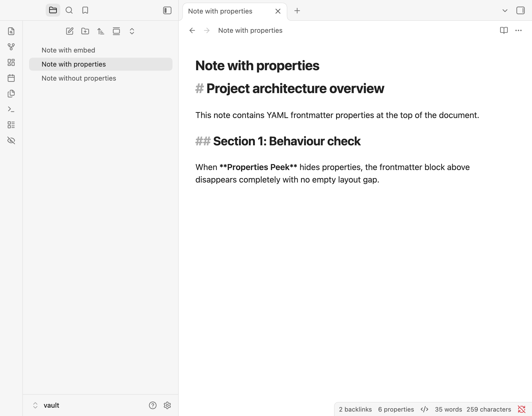Image resolution: width=532 pixels, height=416 pixels.
Task: Open graph view ribbon icon
Action: tap(11, 47)
